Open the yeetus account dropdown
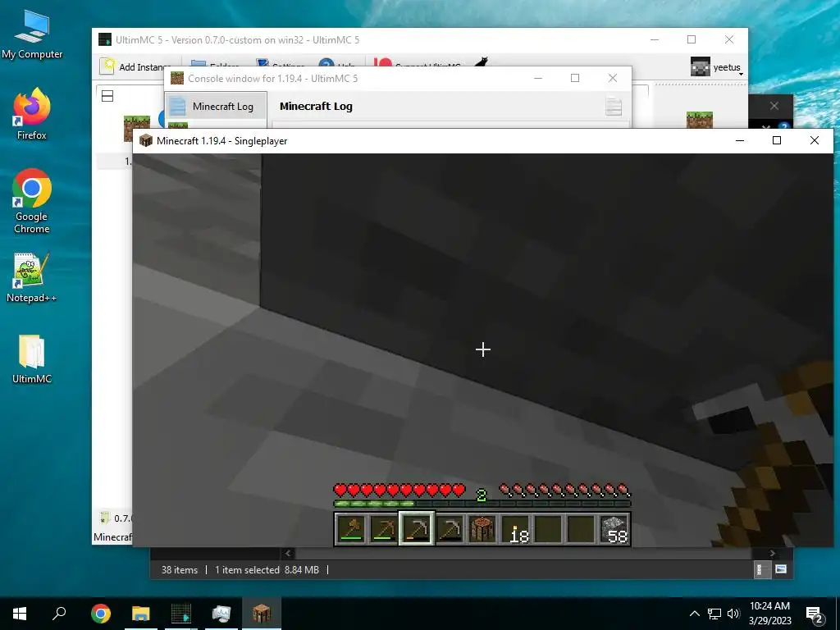This screenshot has height=630, width=840. tap(717, 67)
